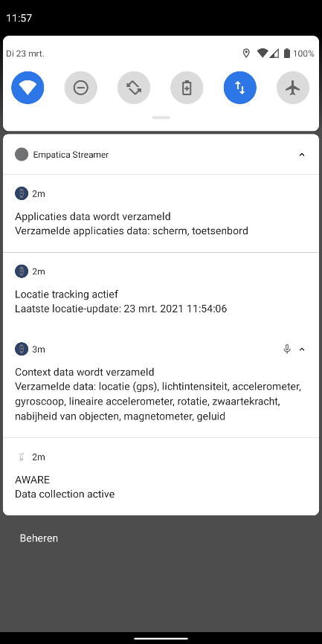Open the AWARE Data collection active notification
The image size is (322, 644).
pos(161,477)
